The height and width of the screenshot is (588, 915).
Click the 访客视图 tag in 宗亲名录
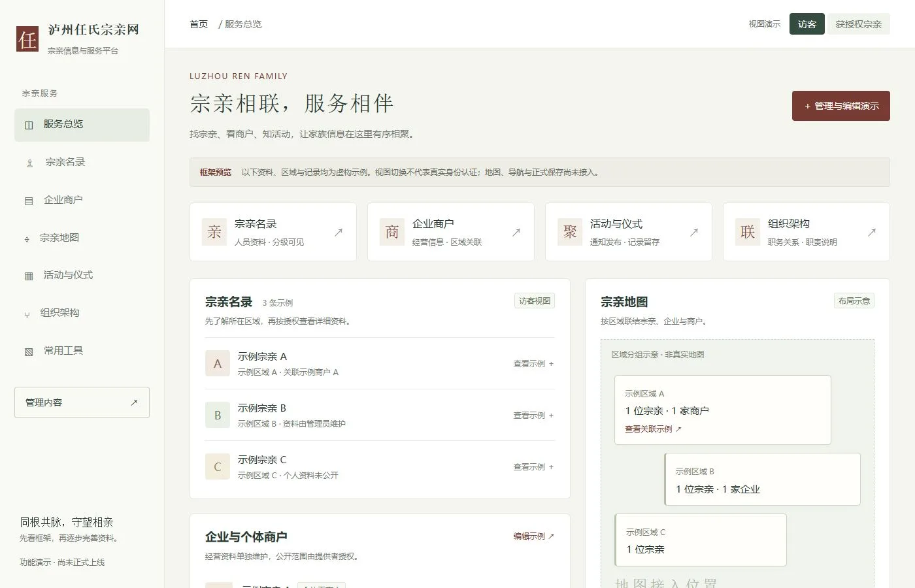point(535,301)
